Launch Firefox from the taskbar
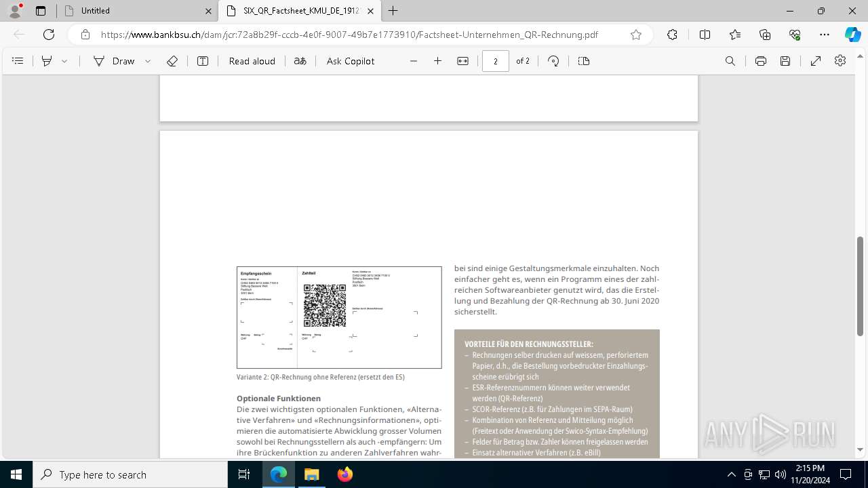 pos(345,474)
